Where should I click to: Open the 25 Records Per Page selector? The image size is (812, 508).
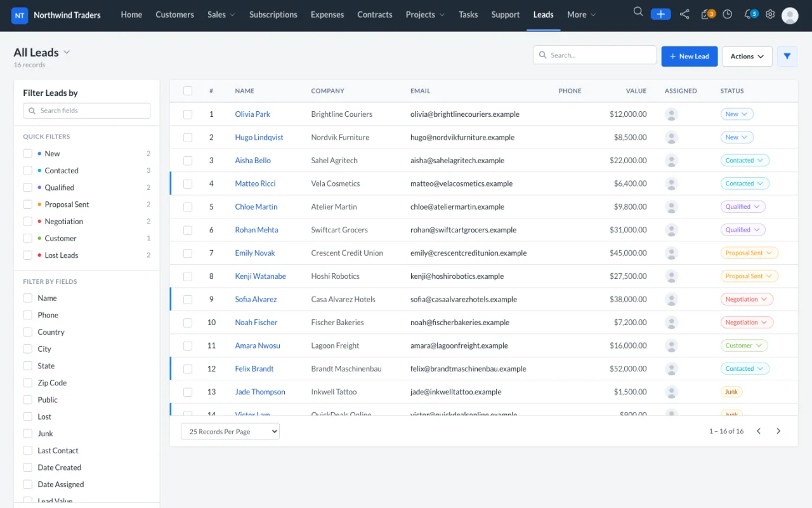click(230, 431)
